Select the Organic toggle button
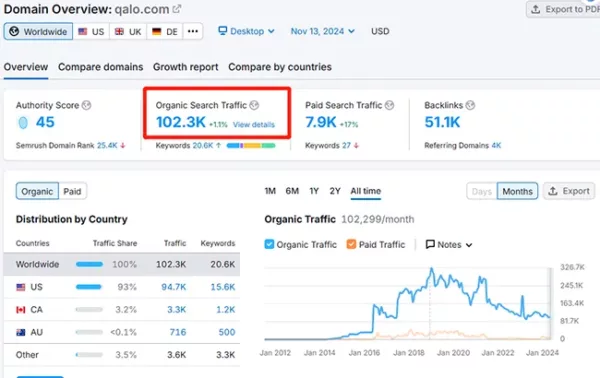This screenshot has height=378, width=600. 37,191
